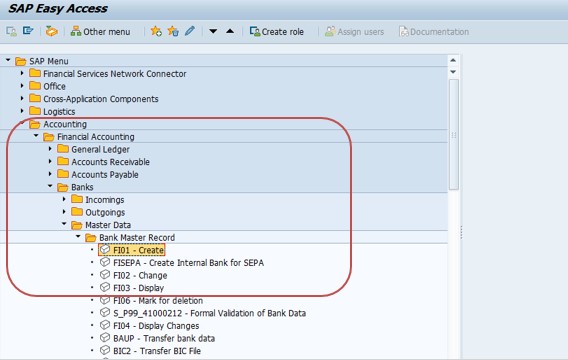Click the Financial Accounting label

point(96,137)
